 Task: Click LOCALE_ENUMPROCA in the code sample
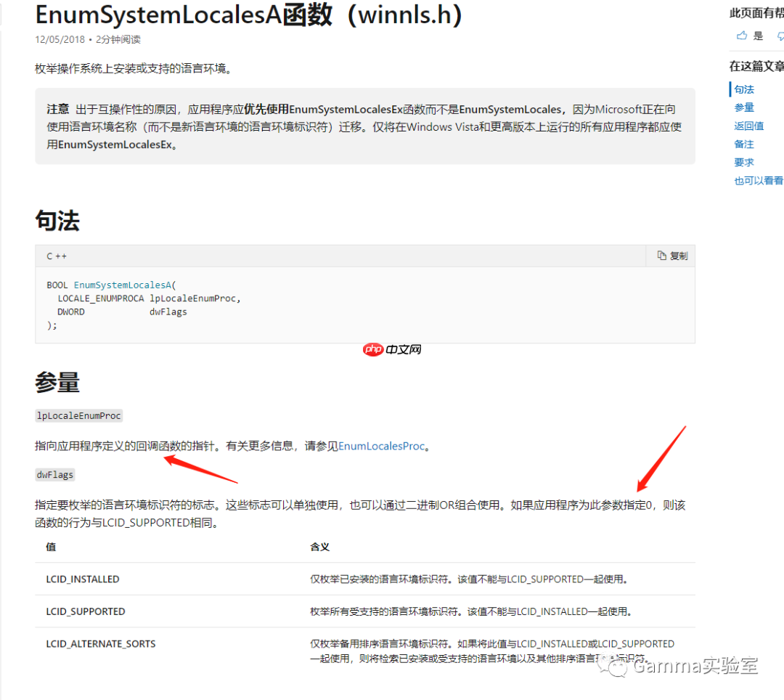tap(100, 298)
